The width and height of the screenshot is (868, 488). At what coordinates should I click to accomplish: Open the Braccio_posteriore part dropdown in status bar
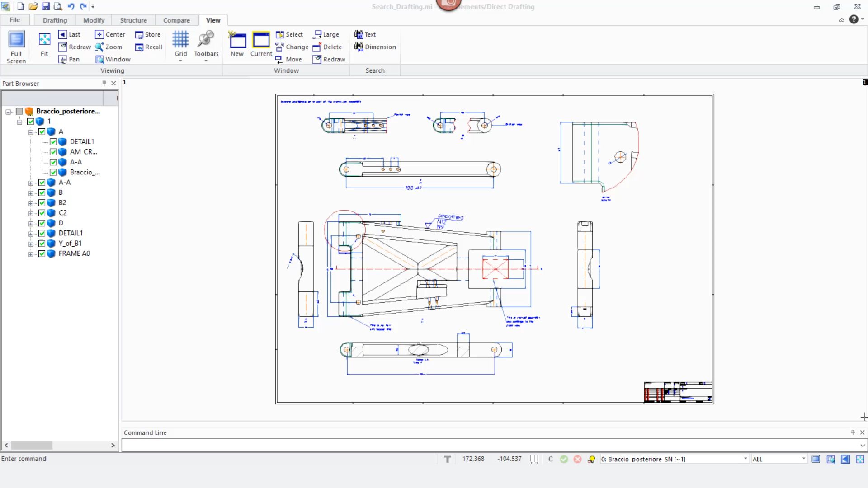pos(745,459)
